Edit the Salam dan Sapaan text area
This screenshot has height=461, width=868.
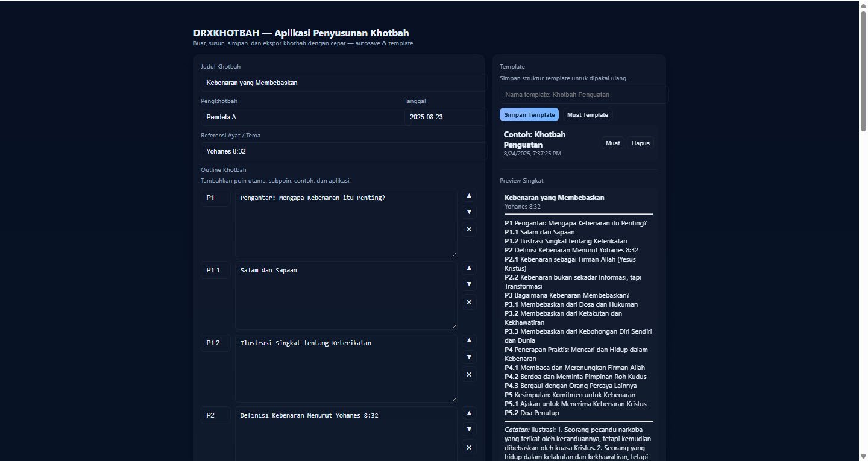tap(346, 295)
